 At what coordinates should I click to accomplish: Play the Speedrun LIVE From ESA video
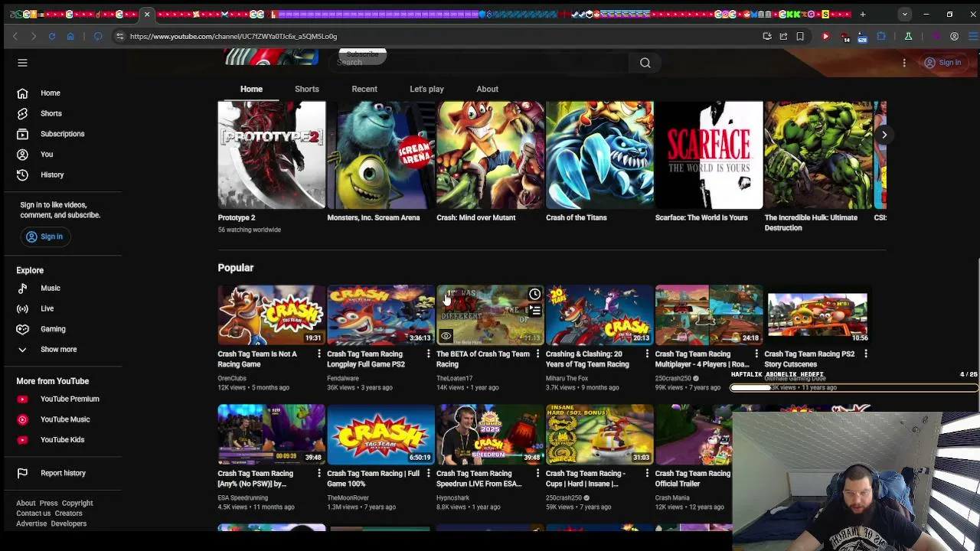tap(490, 434)
